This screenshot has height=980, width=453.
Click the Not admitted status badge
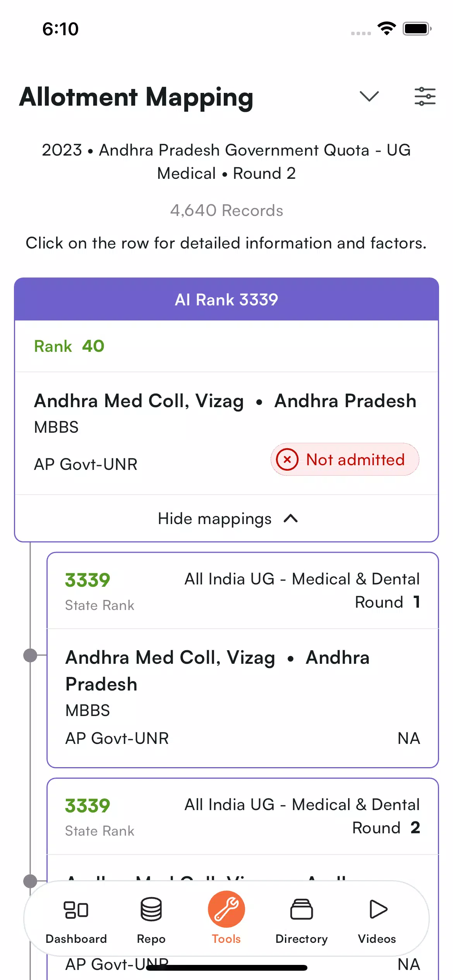tap(345, 459)
